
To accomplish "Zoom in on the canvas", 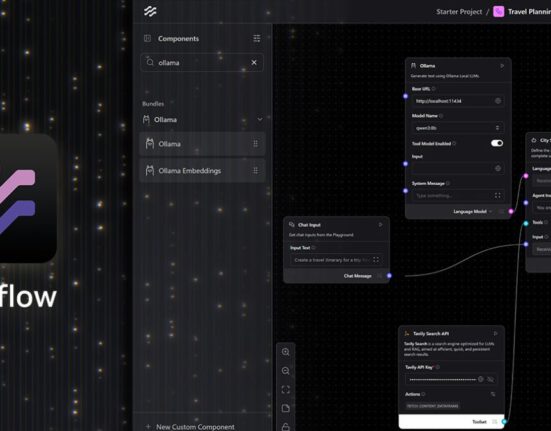I will [286, 352].
